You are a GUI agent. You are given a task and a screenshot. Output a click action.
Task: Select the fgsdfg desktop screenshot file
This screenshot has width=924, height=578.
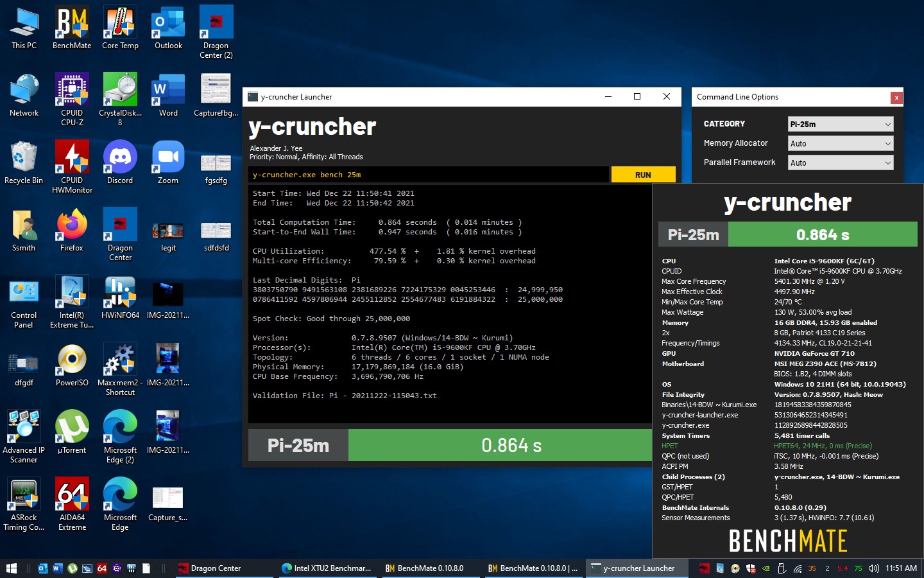[x=216, y=168]
